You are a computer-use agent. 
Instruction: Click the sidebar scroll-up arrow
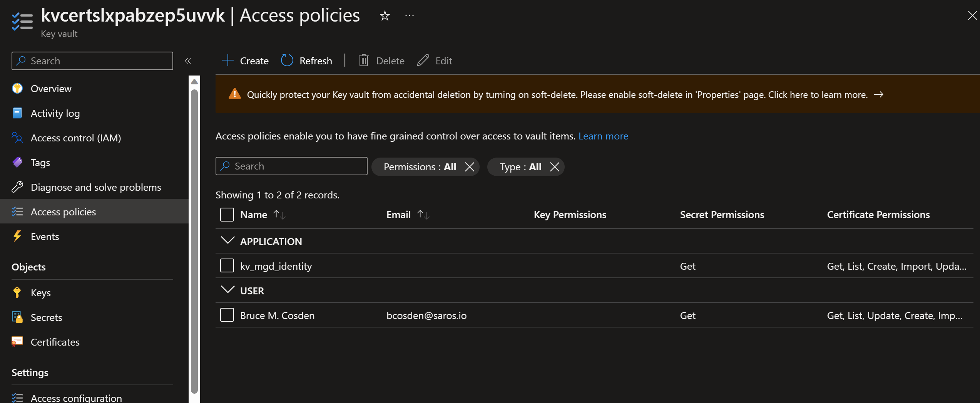(x=194, y=81)
